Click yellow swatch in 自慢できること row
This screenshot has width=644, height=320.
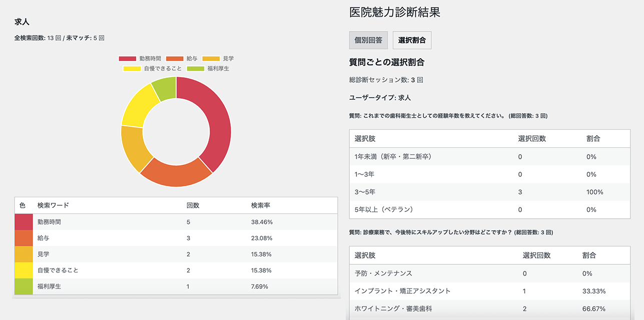[x=24, y=270]
